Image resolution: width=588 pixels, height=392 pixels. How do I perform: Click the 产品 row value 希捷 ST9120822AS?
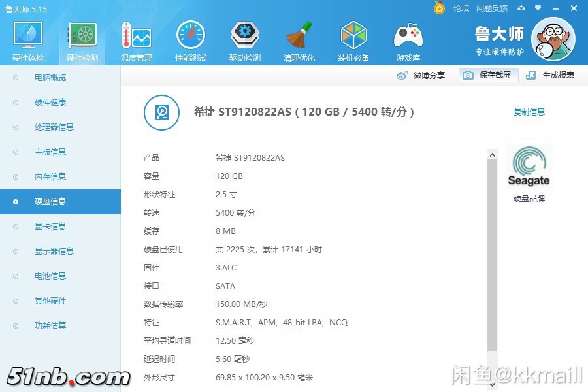(250, 158)
